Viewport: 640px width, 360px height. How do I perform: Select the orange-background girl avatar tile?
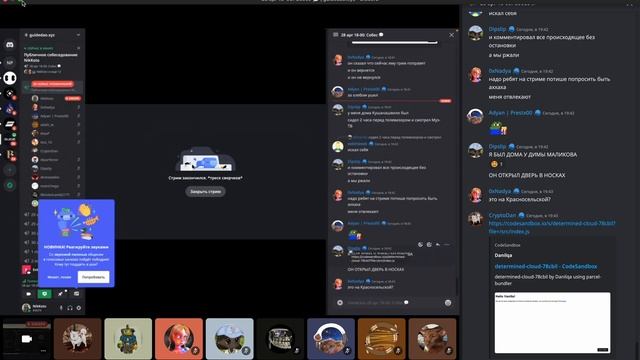coord(179,339)
